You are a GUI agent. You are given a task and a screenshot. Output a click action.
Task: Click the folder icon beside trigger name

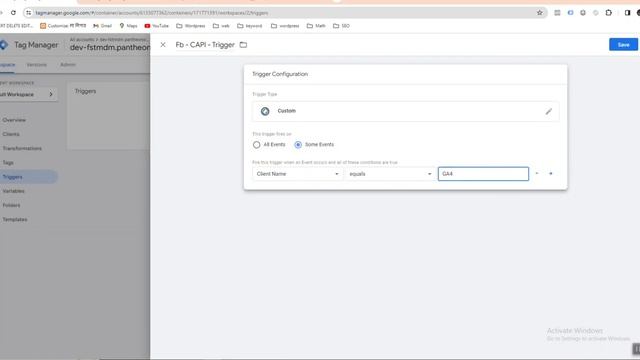point(243,45)
